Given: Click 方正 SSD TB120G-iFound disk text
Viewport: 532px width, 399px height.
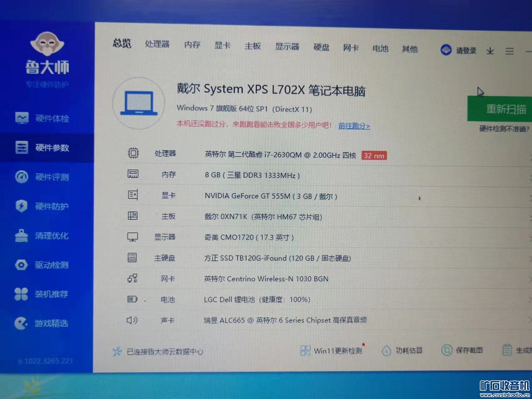Looking at the screenshot, I should [278, 258].
